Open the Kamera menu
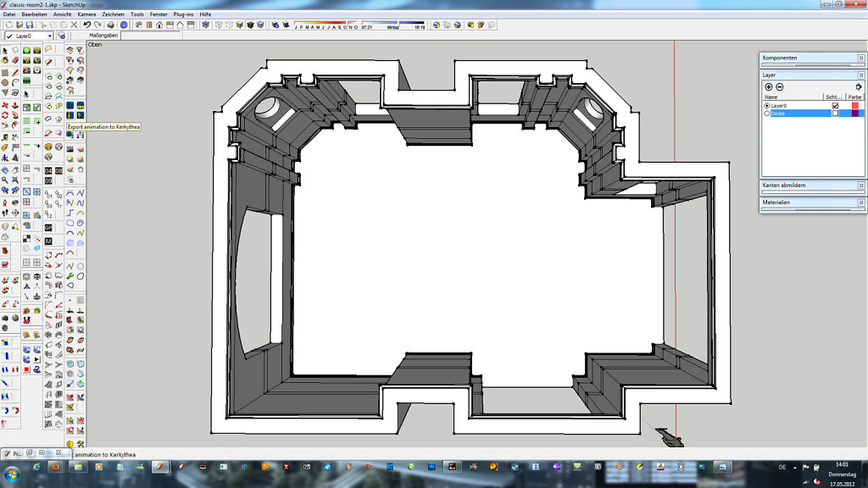 click(x=86, y=14)
